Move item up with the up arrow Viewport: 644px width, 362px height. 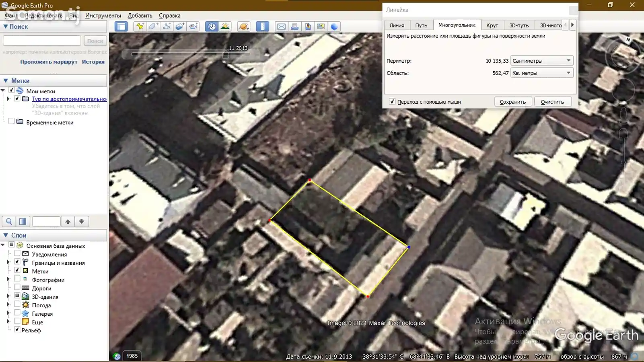pos(68,221)
